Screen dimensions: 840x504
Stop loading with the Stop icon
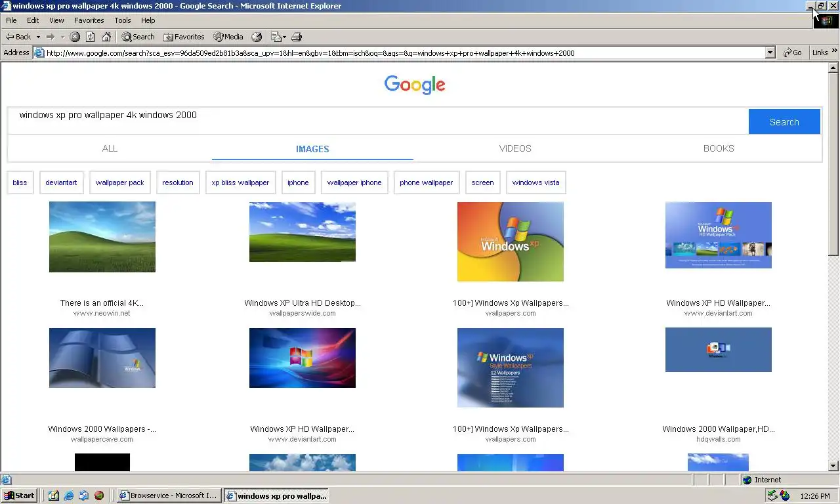[75, 37]
